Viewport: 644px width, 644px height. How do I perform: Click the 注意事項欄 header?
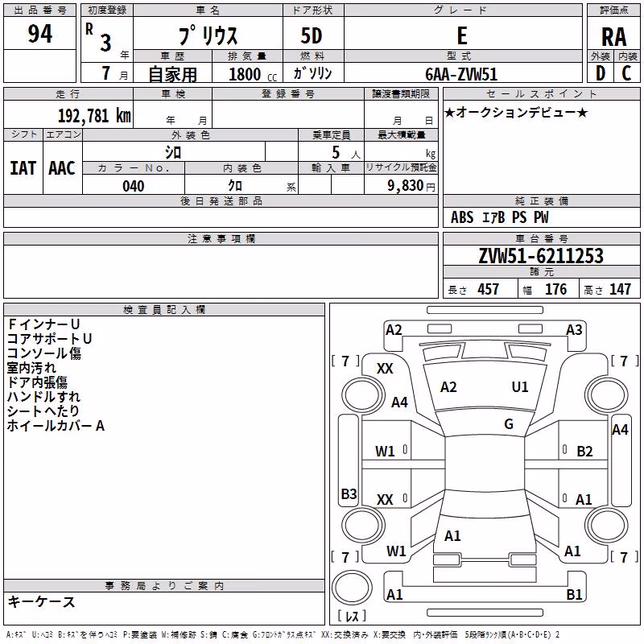[x=221, y=238]
